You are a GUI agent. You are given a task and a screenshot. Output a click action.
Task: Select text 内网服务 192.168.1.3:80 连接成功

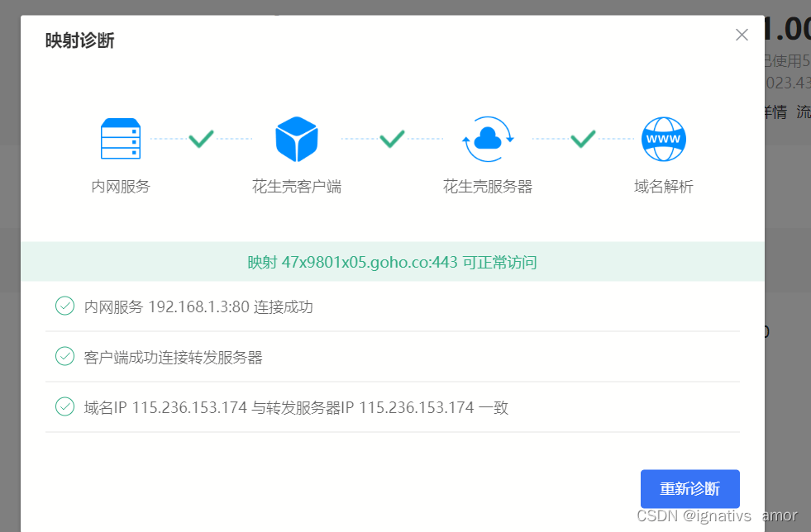[198, 306]
